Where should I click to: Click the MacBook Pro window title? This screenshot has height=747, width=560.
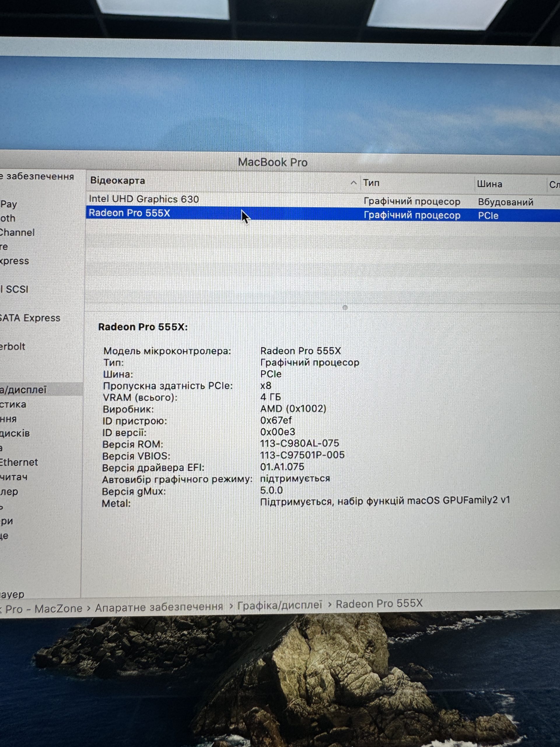(273, 163)
